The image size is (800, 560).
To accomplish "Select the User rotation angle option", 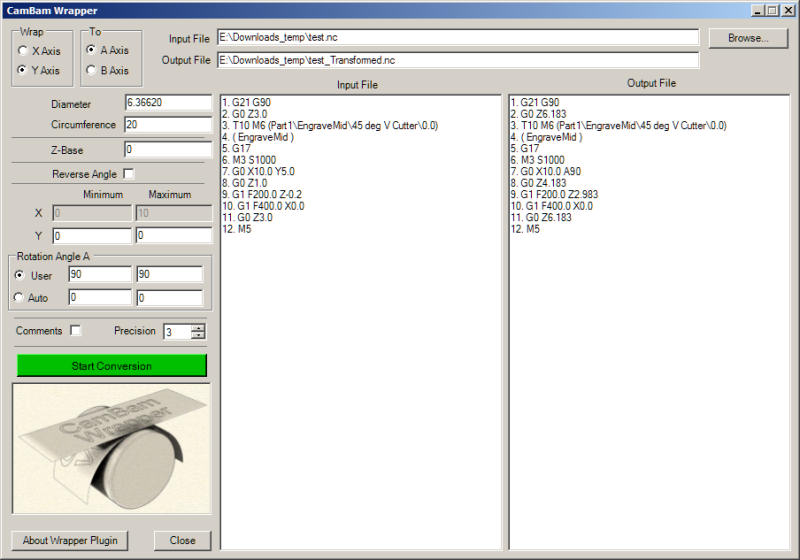I will click(19, 275).
